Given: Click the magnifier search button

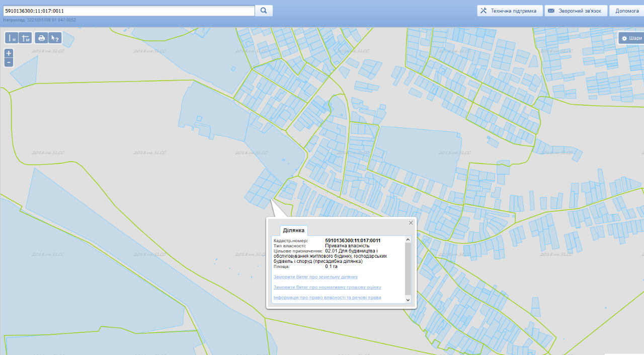Looking at the screenshot, I should coord(264,11).
